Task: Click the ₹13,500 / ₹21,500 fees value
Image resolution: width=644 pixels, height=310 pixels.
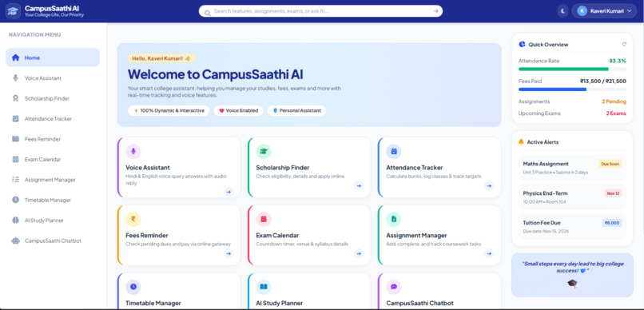Action: [x=603, y=81]
